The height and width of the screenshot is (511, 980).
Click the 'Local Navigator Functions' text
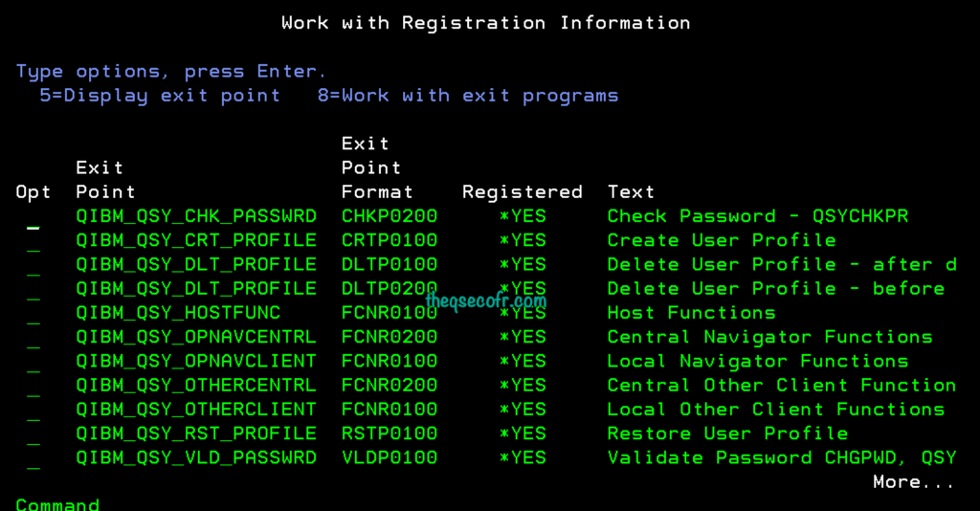[x=758, y=361]
